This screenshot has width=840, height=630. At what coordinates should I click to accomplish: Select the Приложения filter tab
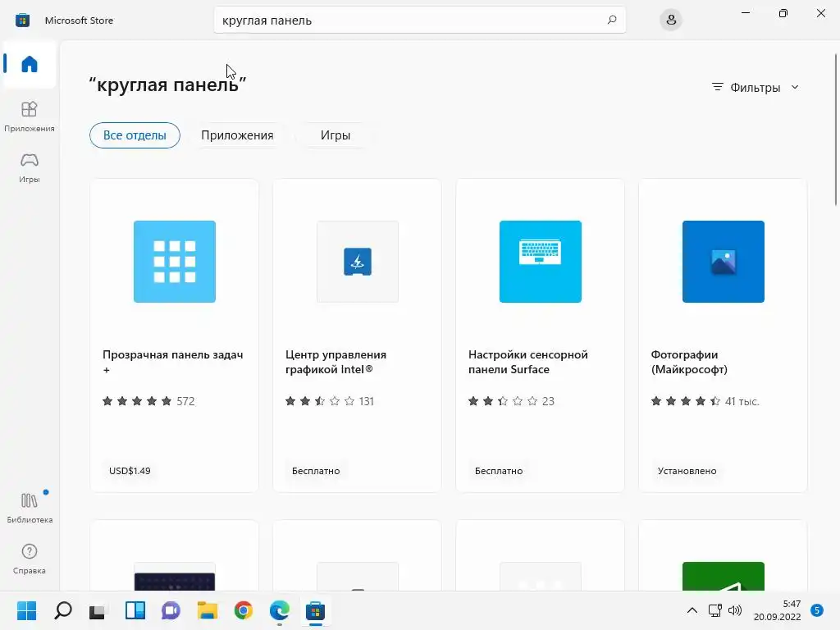tap(237, 135)
